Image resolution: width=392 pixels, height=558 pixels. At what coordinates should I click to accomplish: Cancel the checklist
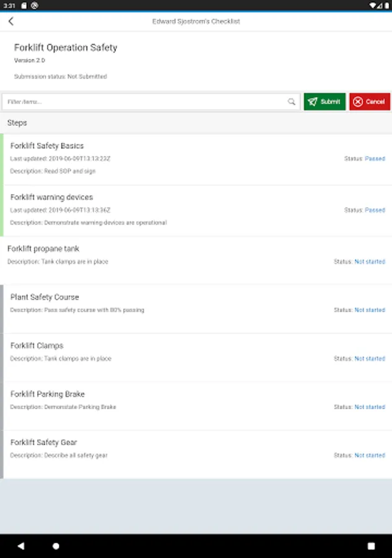pyautogui.click(x=369, y=102)
